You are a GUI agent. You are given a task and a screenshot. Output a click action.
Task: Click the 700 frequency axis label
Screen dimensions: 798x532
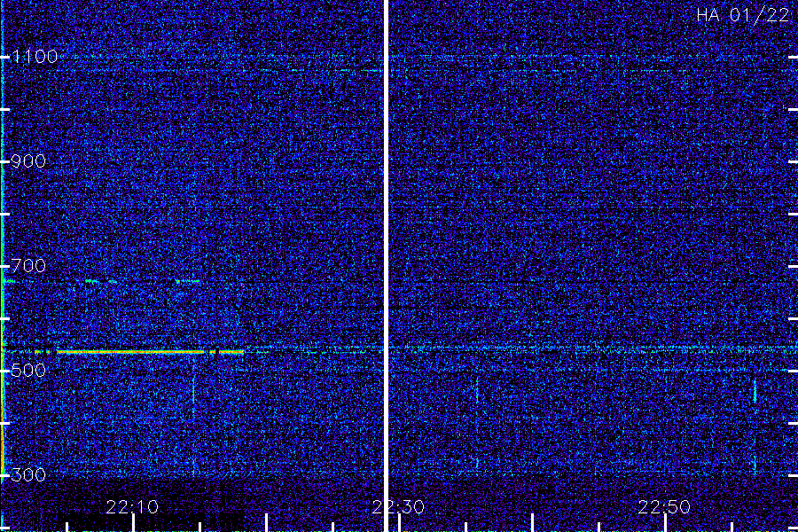[28, 265]
